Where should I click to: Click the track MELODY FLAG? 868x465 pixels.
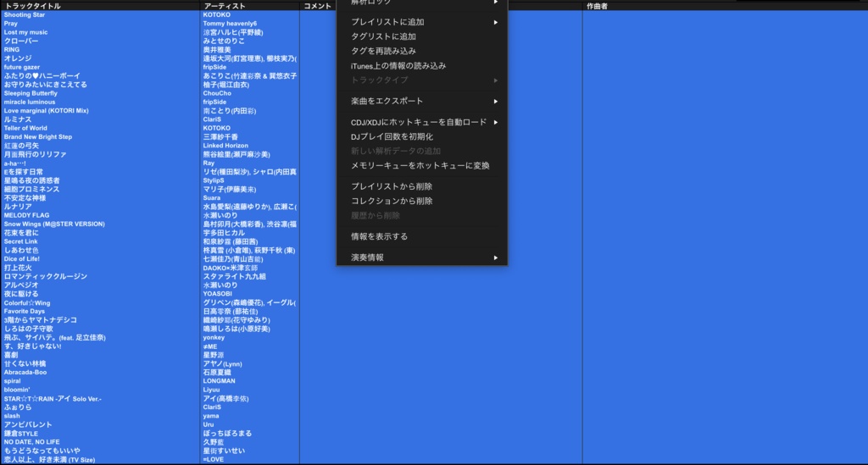click(26, 215)
